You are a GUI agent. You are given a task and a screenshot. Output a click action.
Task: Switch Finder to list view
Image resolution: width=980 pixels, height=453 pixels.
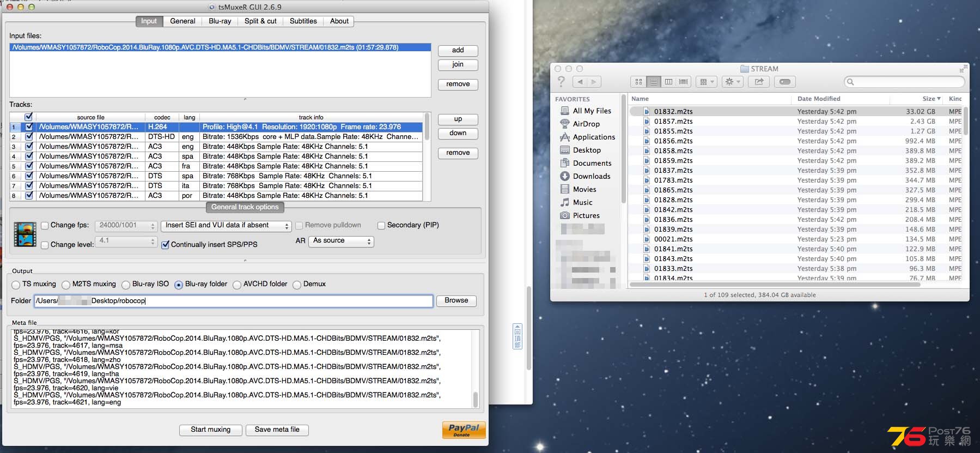(x=654, y=82)
